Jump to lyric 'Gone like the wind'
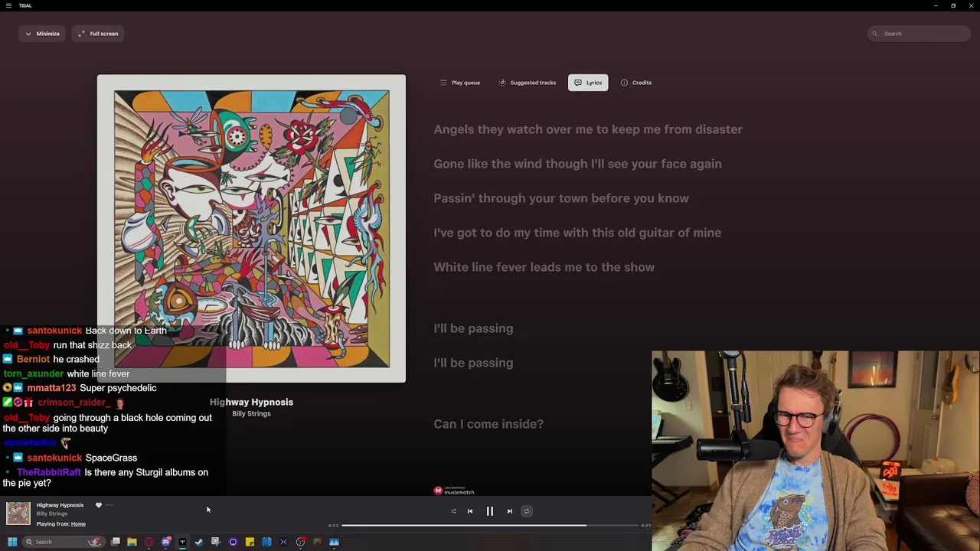The image size is (980, 551). click(x=577, y=164)
